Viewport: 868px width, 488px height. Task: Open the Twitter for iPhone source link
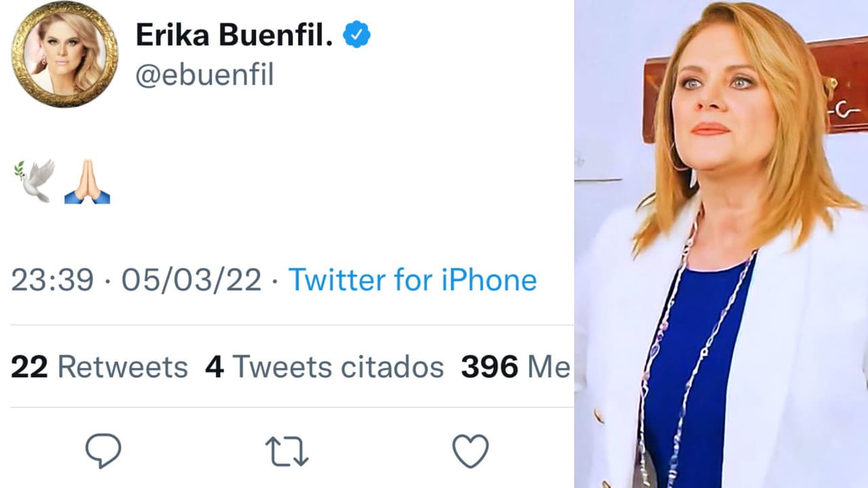[412, 280]
